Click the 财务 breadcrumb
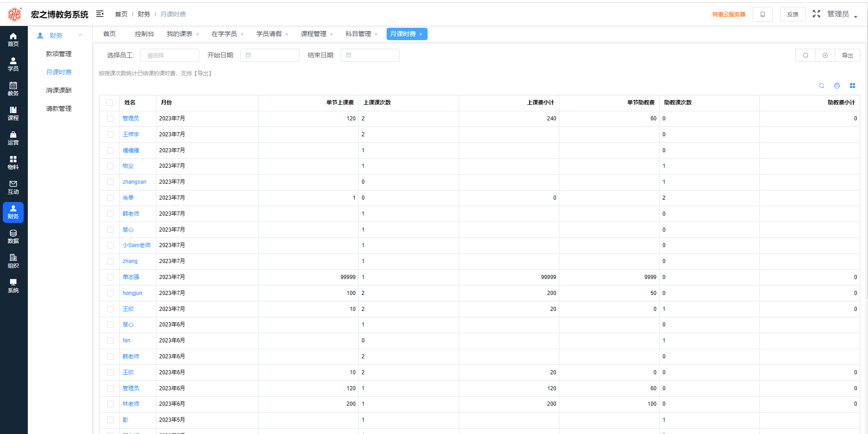This screenshot has width=868, height=434. point(144,14)
